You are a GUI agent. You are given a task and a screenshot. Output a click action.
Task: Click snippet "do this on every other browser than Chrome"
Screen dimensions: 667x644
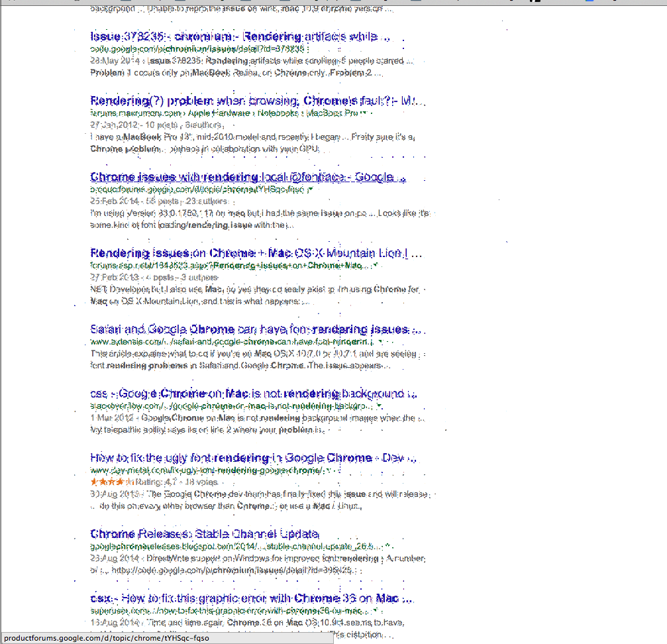pyautogui.click(x=226, y=506)
